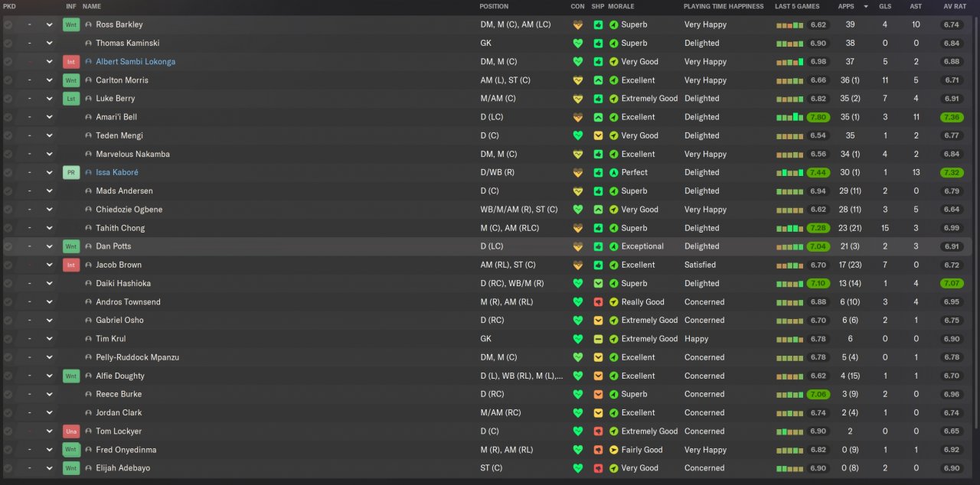Tick the selection circle for Mads Andersen
980x485 pixels.
[8, 191]
